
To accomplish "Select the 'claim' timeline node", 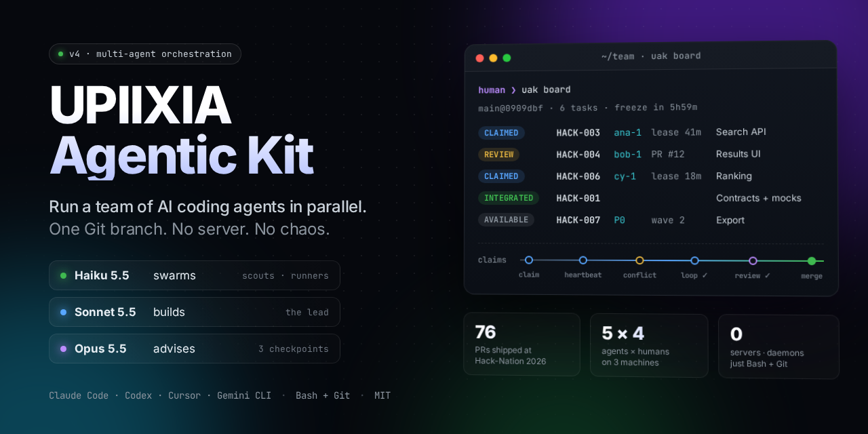I will click(529, 260).
